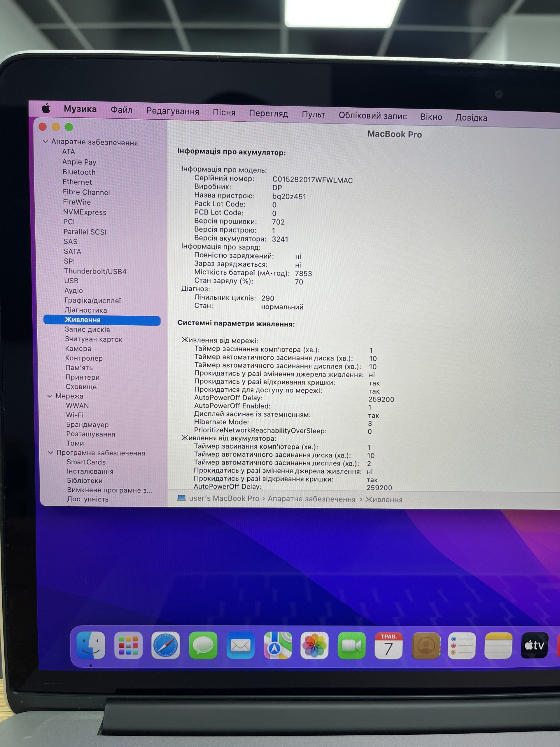Collapse the Апаратне забезпечення section
The image size is (560, 747).
[x=45, y=142]
